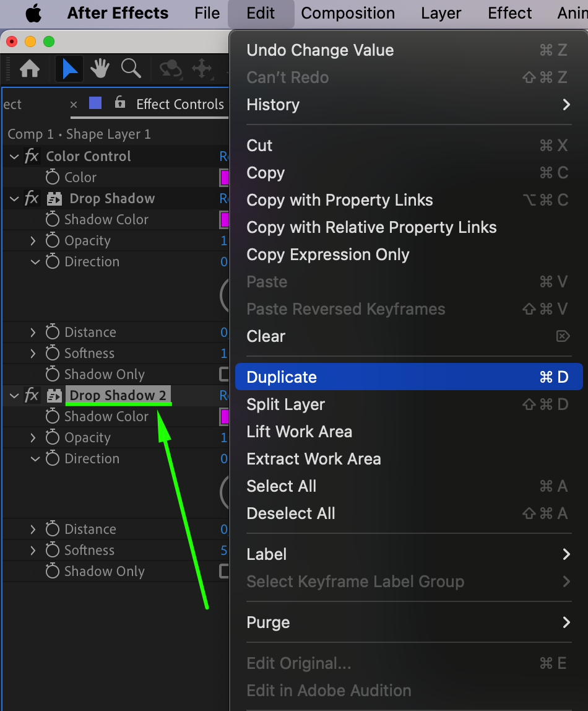
Task: Click the Opacity stopwatch under Drop Shadow 2
Action: tap(53, 437)
